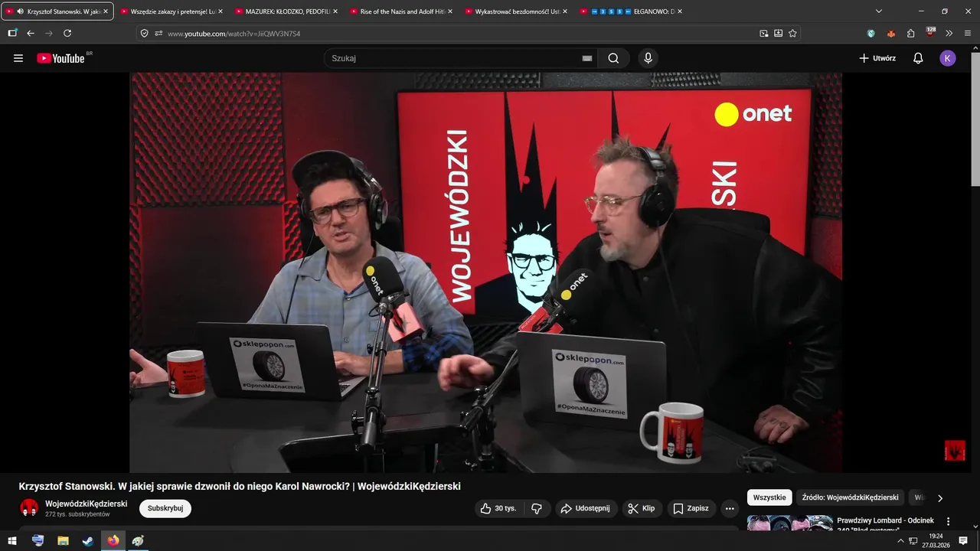Select the Wszystkie filter chip
980x551 pixels.
(x=769, y=497)
